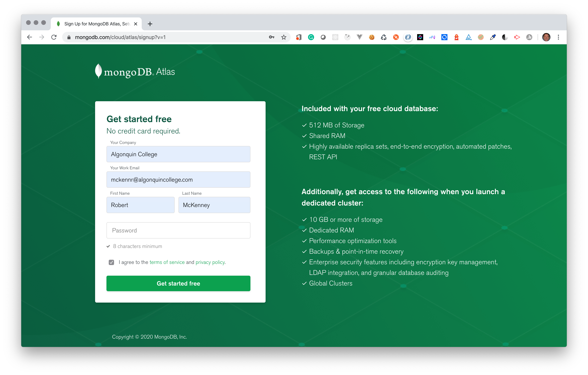Open the terms of service link

(167, 262)
